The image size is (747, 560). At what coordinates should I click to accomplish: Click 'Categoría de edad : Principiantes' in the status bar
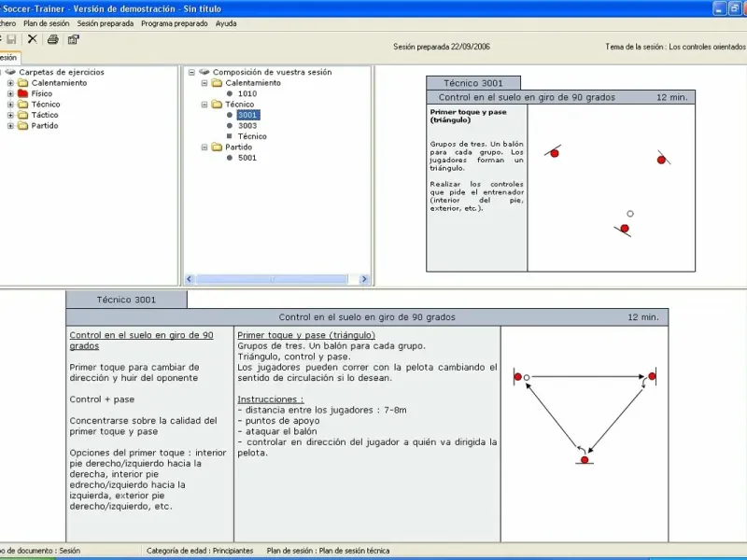click(200, 551)
